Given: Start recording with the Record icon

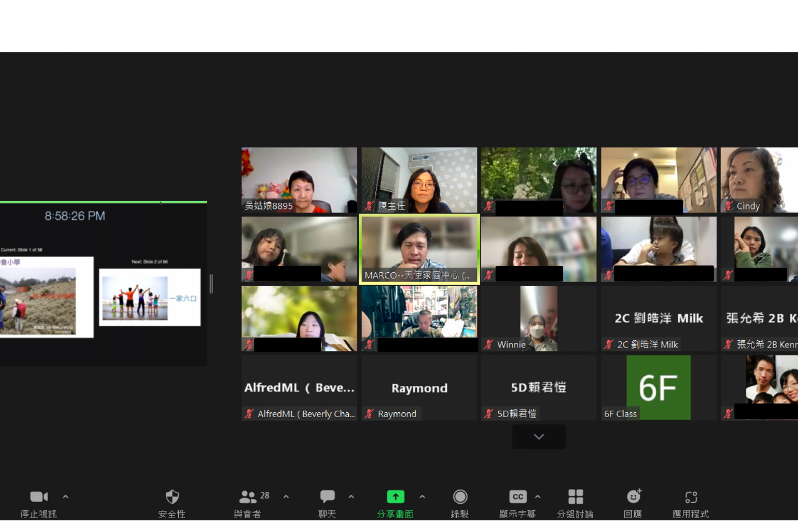Looking at the screenshot, I should (x=460, y=496).
